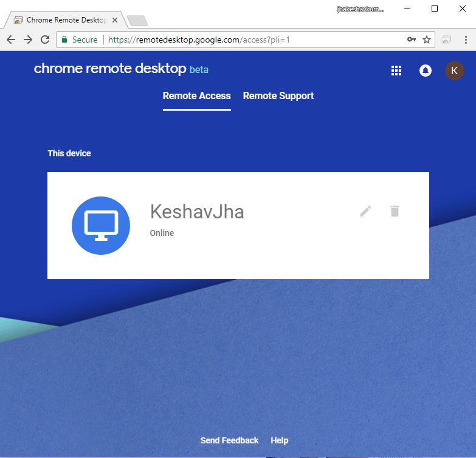476x458 pixels.
Task: Click the chrome remote desktop logo
Action: (x=110, y=69)
